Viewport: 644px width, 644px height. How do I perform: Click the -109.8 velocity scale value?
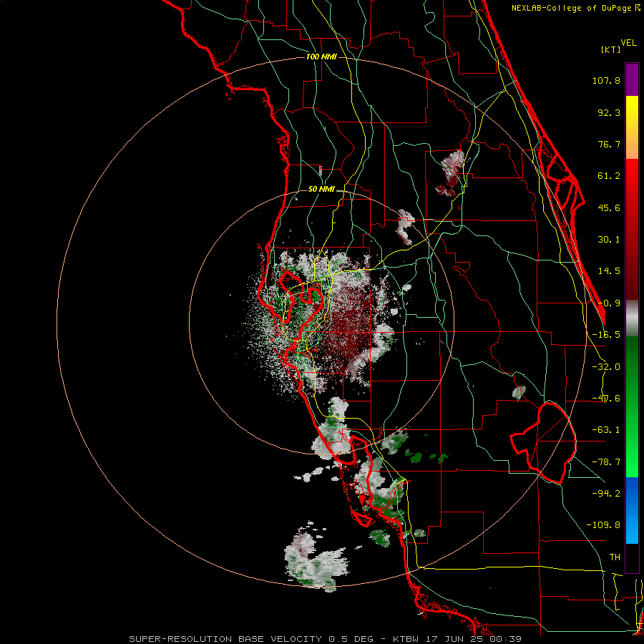pos(603,525)
